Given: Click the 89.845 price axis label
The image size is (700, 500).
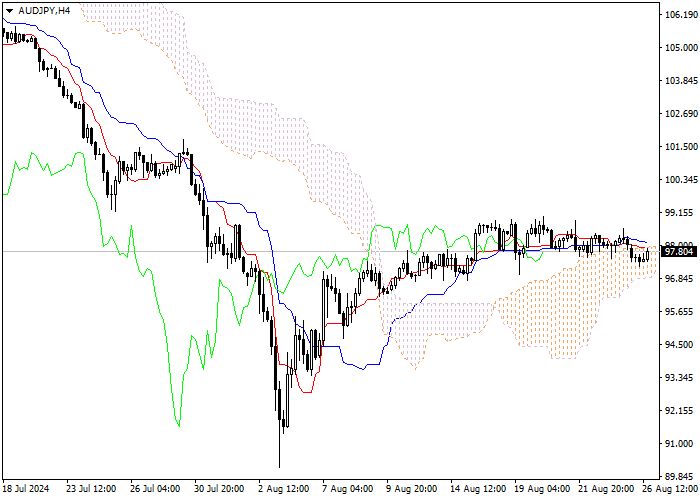Looking at the screenshot, I should [x=681, y=476].
